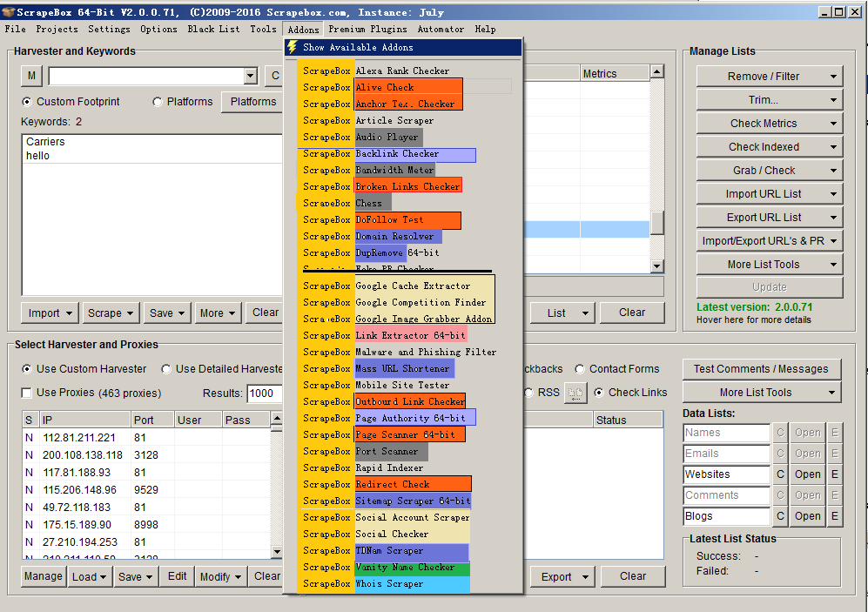868x612 pixels.
Task: Click Edit proxies button
Action: [x=177, y=576]
